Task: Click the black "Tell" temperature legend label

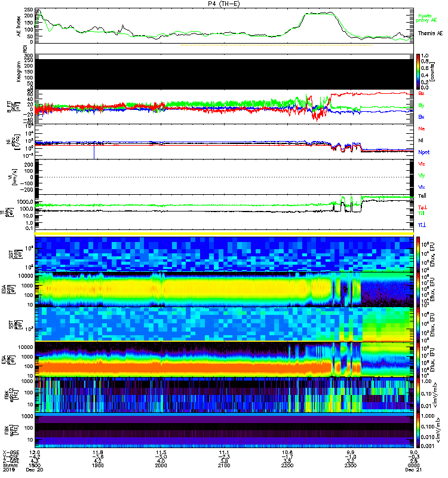Action: [422, 196]
